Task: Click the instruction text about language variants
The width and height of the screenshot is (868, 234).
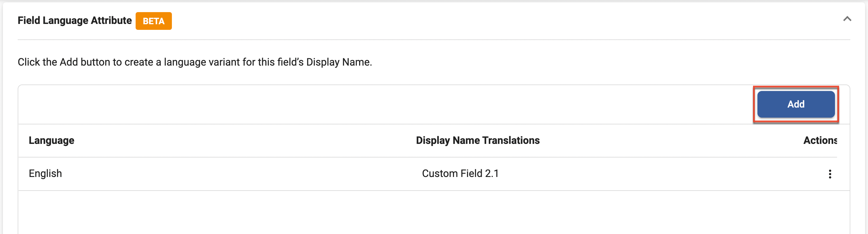Action: [x=194, y=62]
